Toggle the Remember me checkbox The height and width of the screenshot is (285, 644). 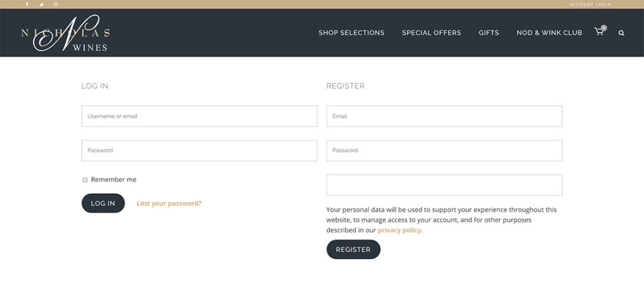(x=85, y=180)
